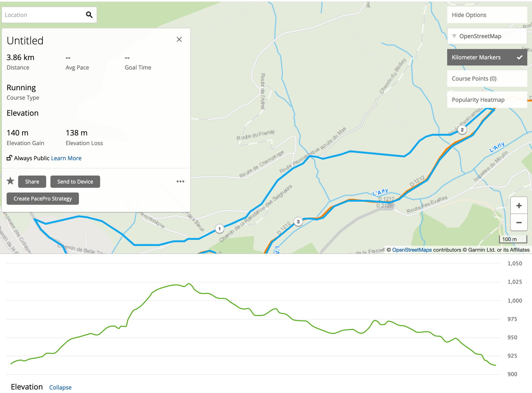
Task: Open the Course Points (0) list
Action: coord(487,78)
